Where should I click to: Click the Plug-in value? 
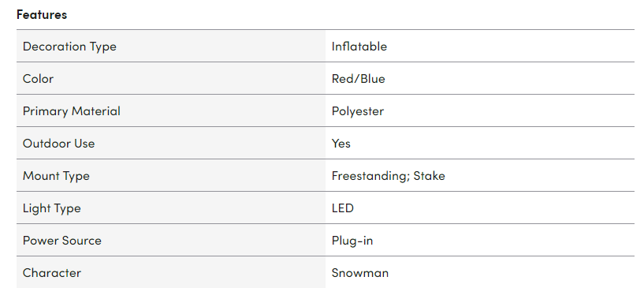point(352,241)
